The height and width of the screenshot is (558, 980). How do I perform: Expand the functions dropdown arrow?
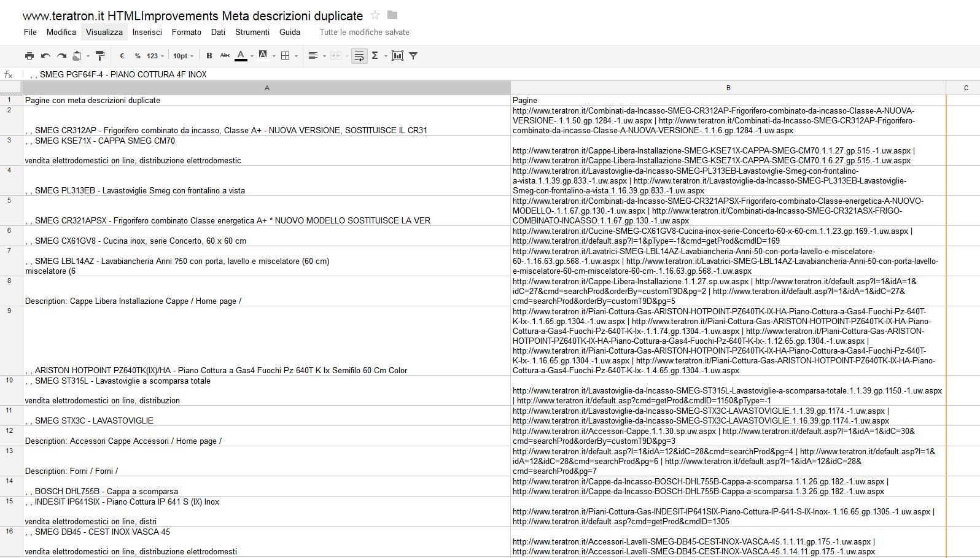tap(386, 56)
